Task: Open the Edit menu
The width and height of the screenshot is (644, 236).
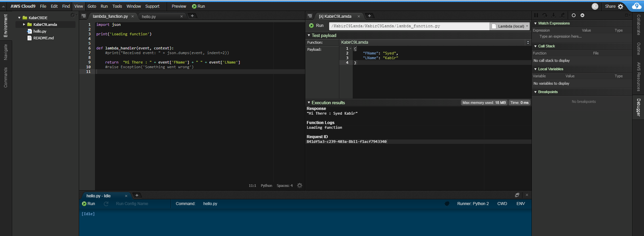Action: (54, 6)
